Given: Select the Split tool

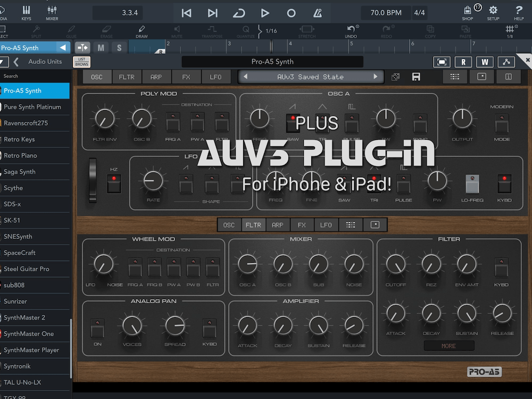Looking at the screenshot, I should point(36,31).
